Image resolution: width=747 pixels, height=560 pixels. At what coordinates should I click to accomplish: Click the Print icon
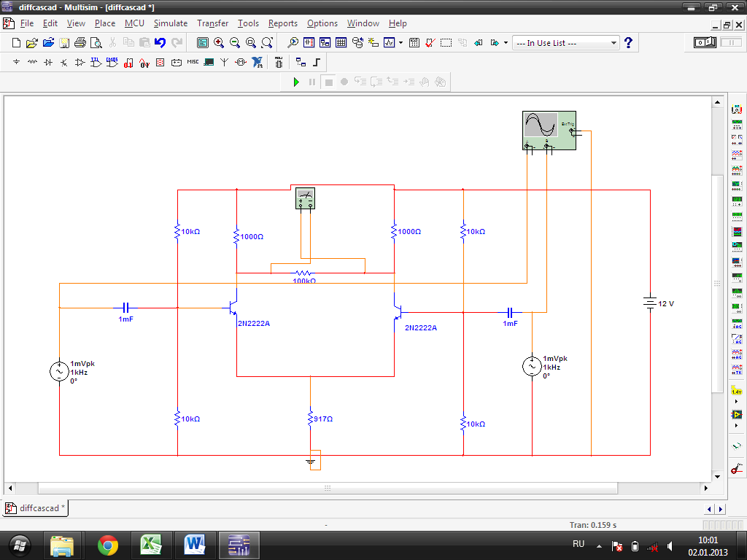click(80, 43)
